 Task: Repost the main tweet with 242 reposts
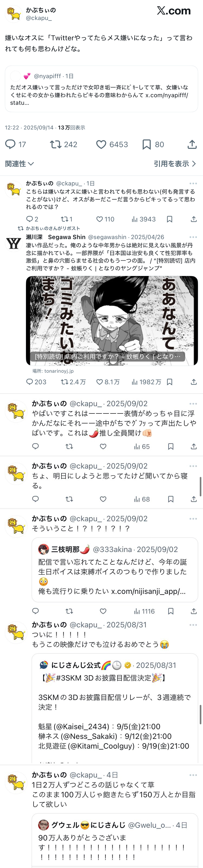(x=55, y=144)
